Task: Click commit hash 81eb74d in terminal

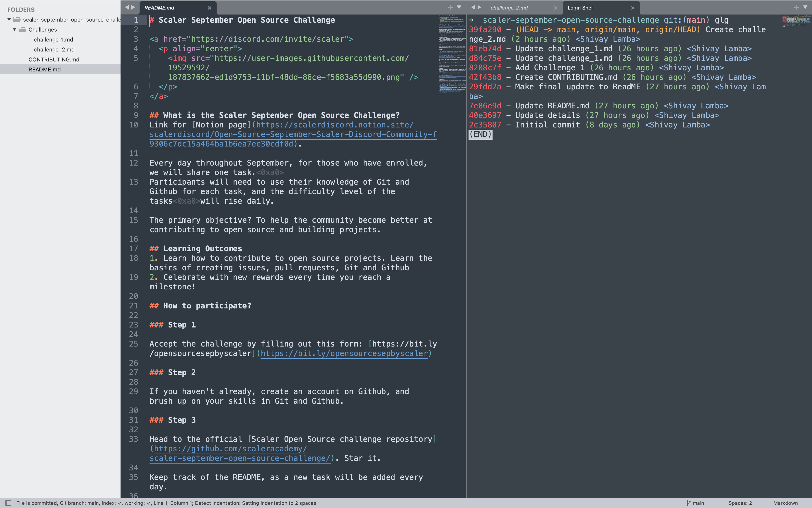Action: tap(485, 49)
